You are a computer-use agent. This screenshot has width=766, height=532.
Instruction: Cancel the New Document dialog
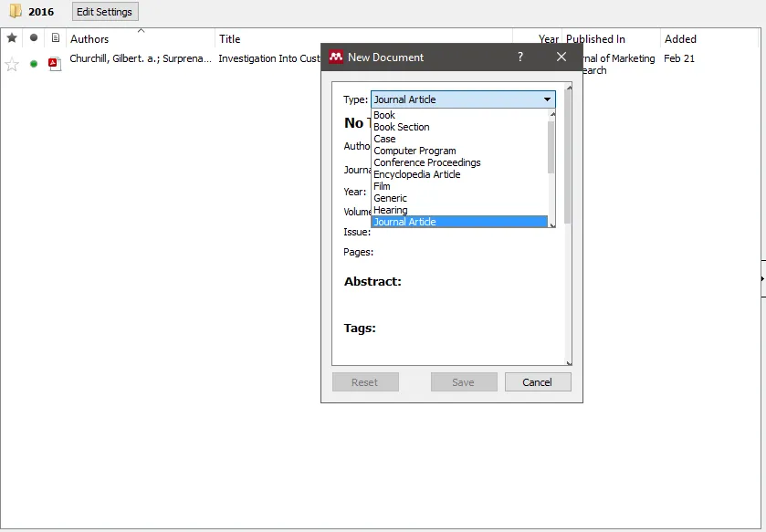coord(538,381)
